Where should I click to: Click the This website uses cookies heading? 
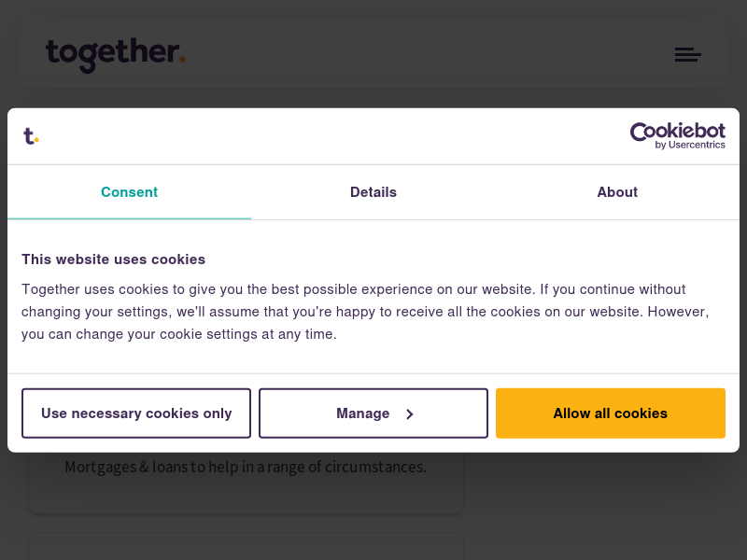[113, 259]
